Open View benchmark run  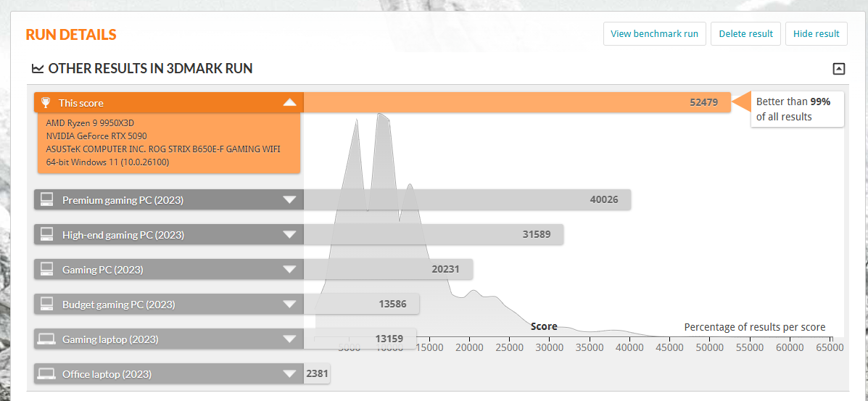click(x=654, y=33)
